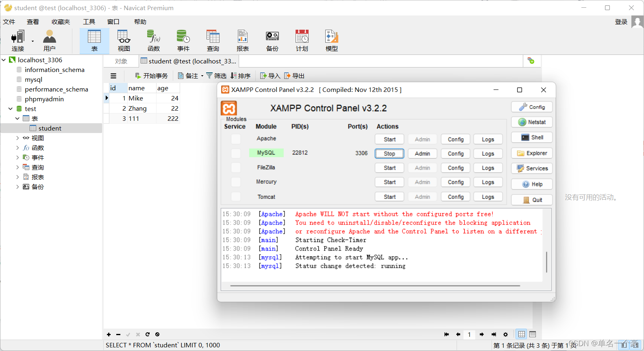The image size is (644, 351).
Task: Open the table hamburger menu icon
Action: click(113, 76)
